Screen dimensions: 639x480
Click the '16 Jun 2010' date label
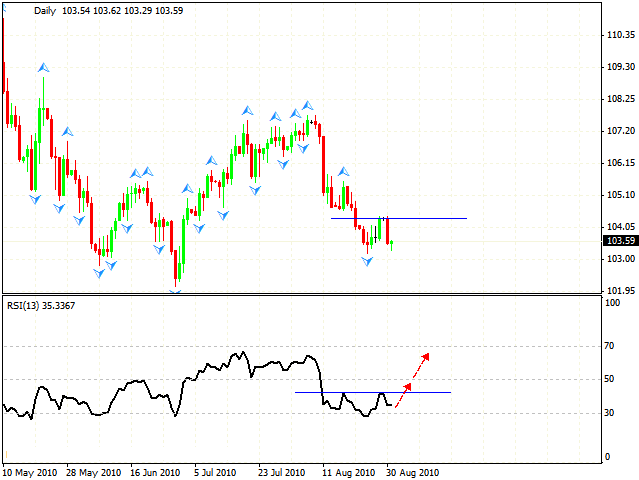[155, 473]
